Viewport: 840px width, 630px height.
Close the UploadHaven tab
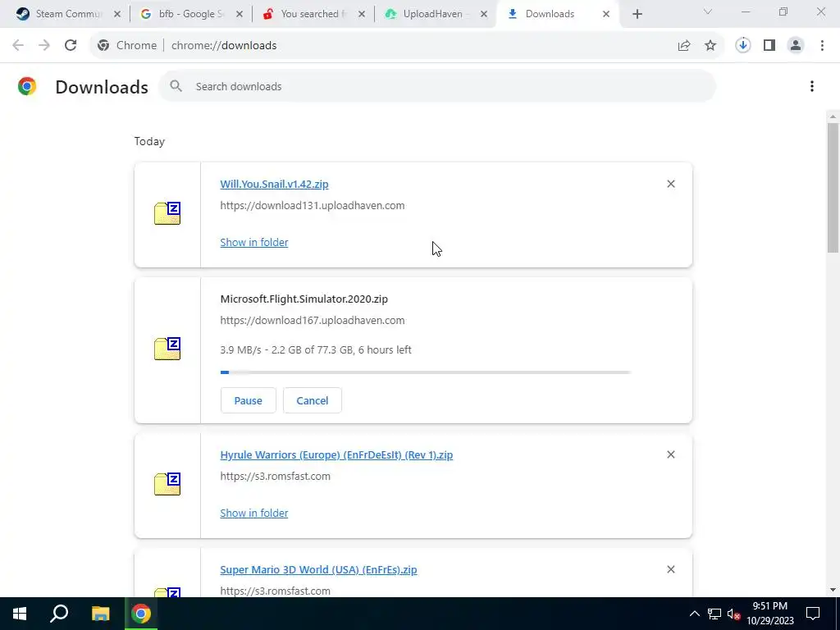click(x=484, y=15)
